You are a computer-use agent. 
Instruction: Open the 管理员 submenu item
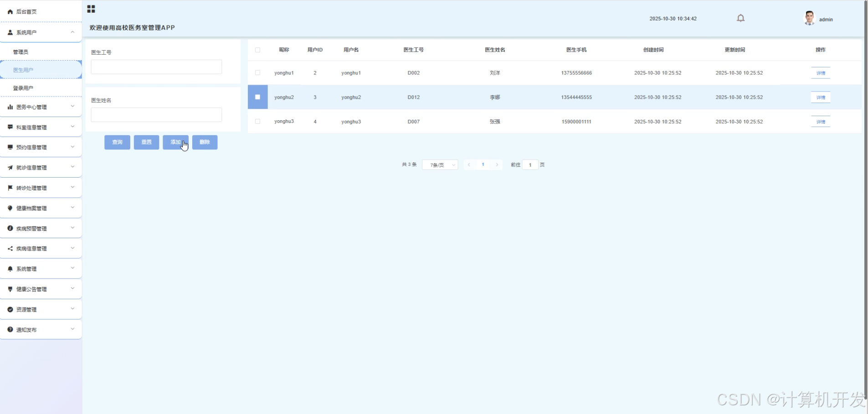click(x=41, y=52)
